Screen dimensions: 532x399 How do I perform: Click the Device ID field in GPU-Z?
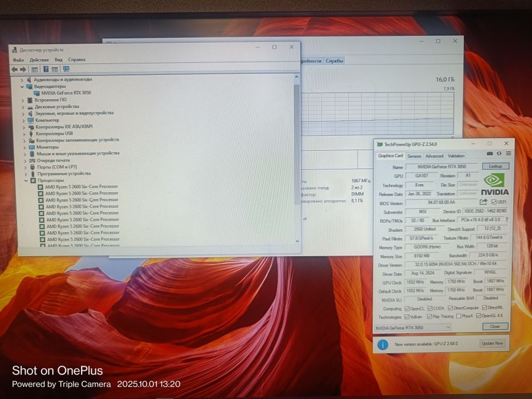[x=485, y=211]
